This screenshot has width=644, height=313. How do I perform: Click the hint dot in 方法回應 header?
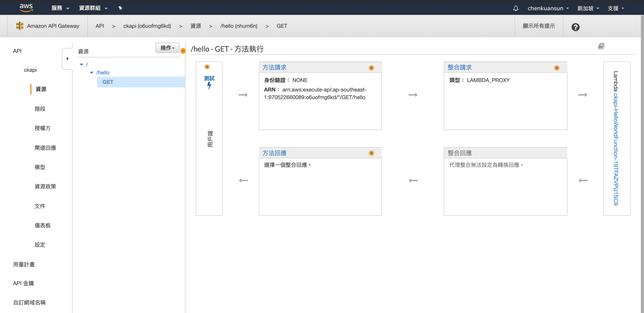pos(371,153)
